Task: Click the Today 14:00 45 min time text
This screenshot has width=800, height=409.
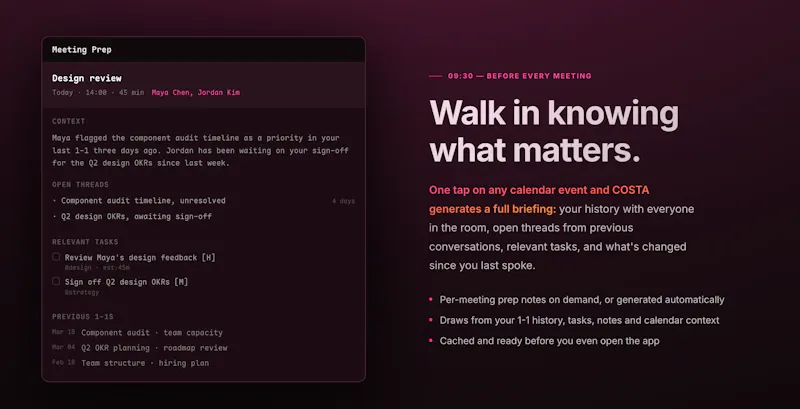Action: [x=98, y=92]
